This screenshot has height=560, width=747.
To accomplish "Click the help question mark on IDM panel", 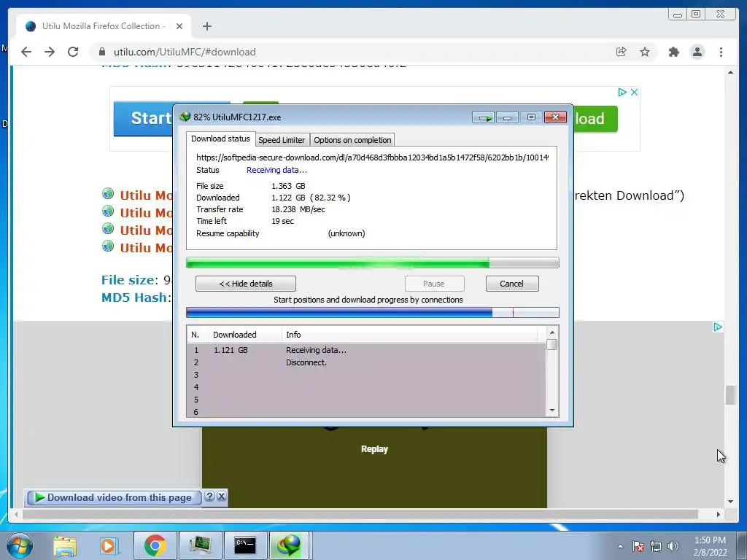I will [209, 497].
